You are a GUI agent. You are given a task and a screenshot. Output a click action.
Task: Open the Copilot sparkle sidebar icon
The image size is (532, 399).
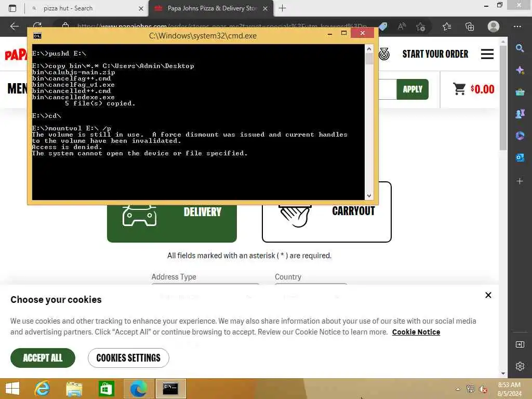(520, 70)
